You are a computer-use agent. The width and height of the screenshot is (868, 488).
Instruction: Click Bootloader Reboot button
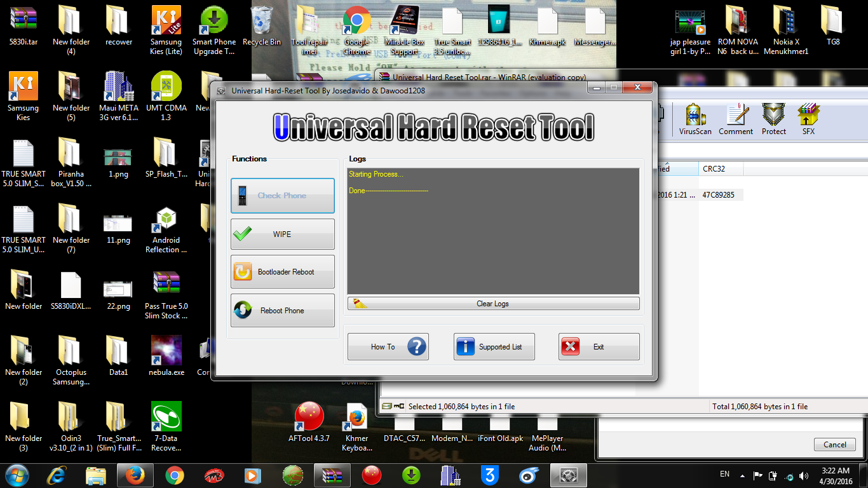[282, 272]
